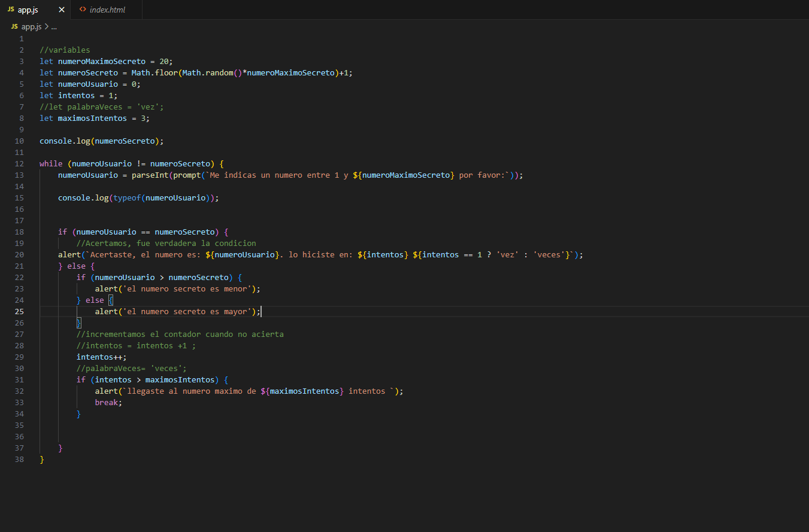
Task: Click the final closing brace on line 38
Action: pos(41,459)
